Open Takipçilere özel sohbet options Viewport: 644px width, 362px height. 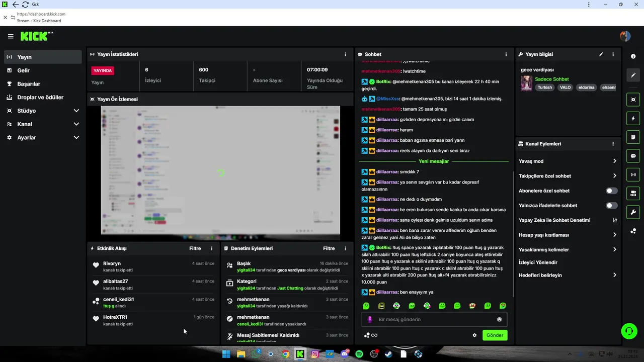[568, 176]
